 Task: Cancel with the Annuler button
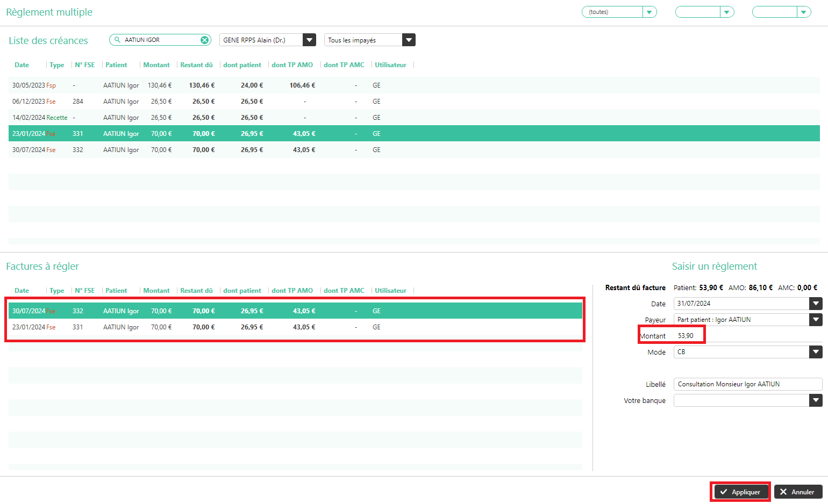tap(797, 492)
